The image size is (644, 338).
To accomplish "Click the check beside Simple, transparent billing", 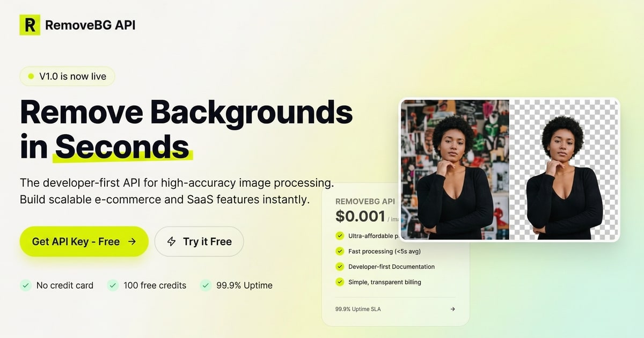I will 340,282.
